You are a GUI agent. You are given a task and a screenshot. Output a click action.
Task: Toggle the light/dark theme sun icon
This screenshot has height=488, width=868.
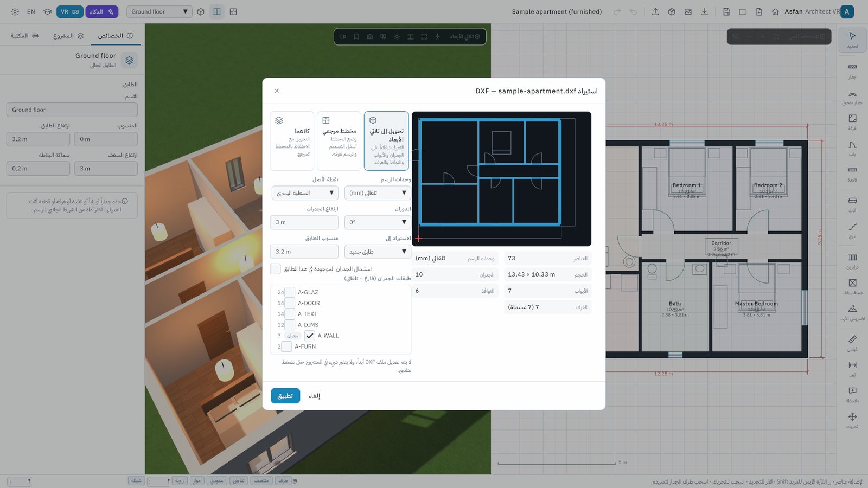click(15, 11)
